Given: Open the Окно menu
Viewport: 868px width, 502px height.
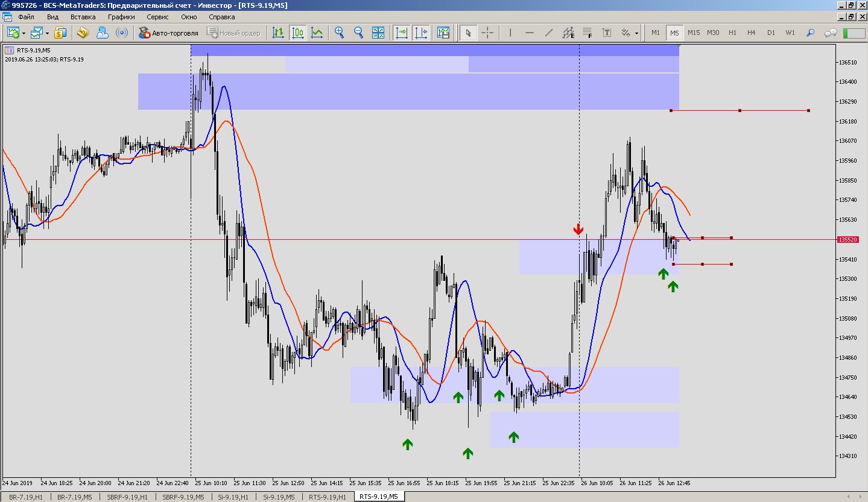Looking at the screenshot, I should pyautogui.click(x=189, y=17).
